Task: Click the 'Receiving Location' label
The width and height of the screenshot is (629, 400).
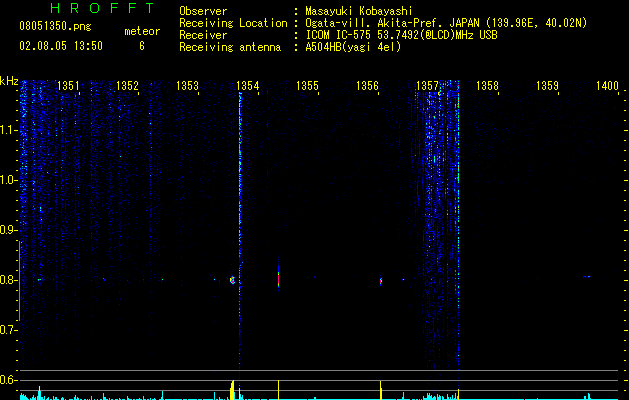Action: 233,23
